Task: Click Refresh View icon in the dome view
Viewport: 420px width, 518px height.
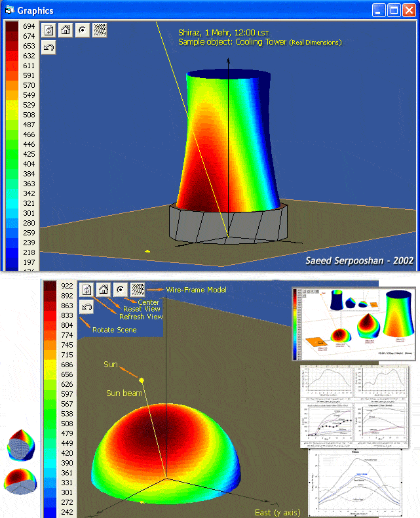Action: click(x=87, y=290)
